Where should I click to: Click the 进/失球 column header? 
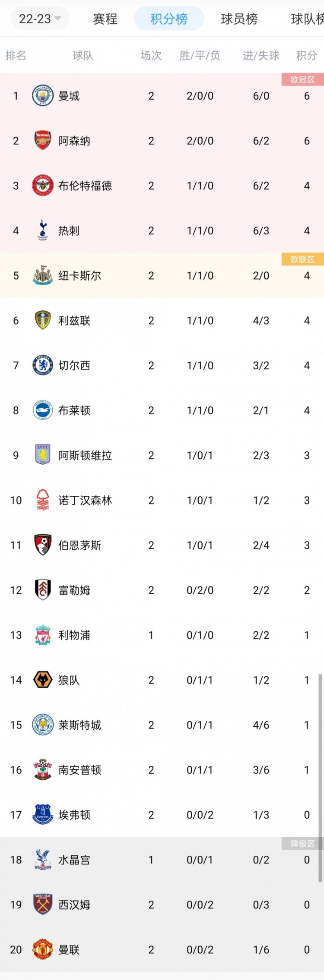click(261, 55)
